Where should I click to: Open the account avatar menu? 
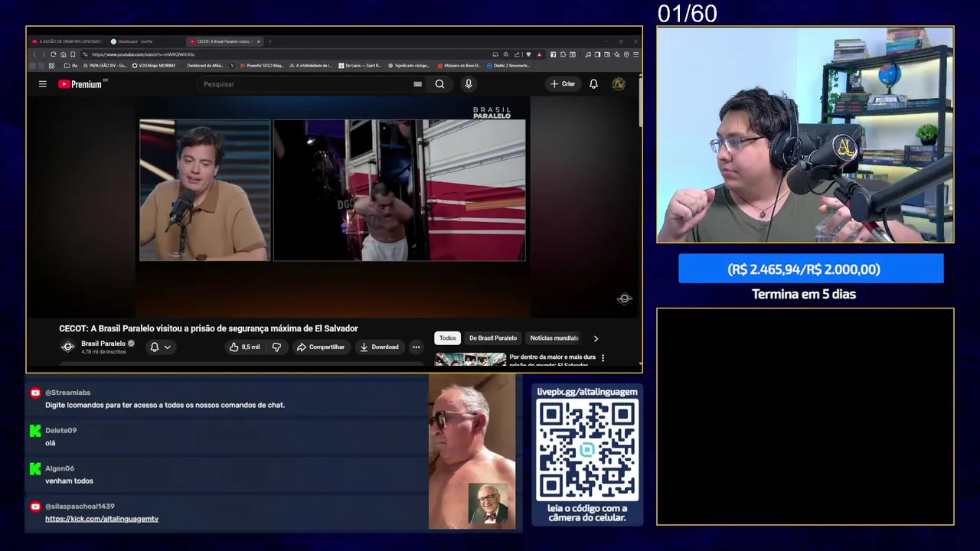pos(619,84)
